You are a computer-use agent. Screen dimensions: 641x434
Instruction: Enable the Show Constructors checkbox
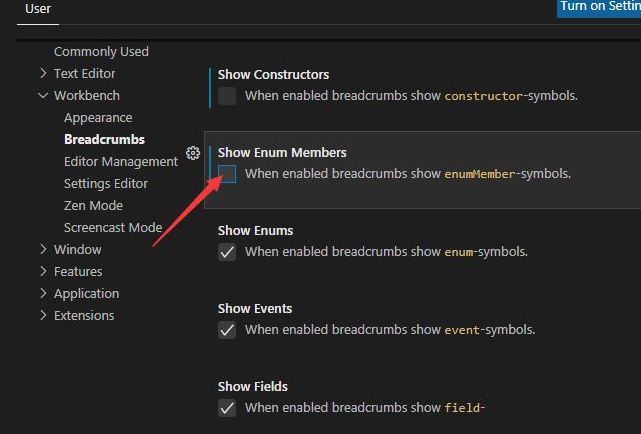coord(227,96)
